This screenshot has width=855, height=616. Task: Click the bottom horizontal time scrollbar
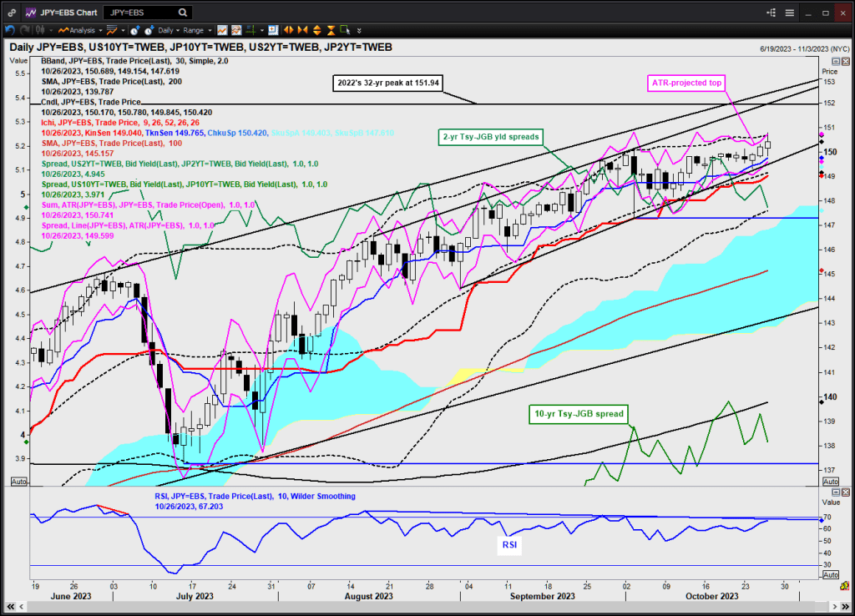417,605
